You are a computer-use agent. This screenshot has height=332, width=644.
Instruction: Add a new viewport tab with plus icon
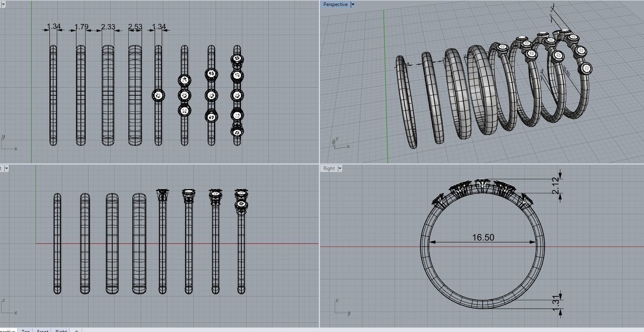coord(76,330)
